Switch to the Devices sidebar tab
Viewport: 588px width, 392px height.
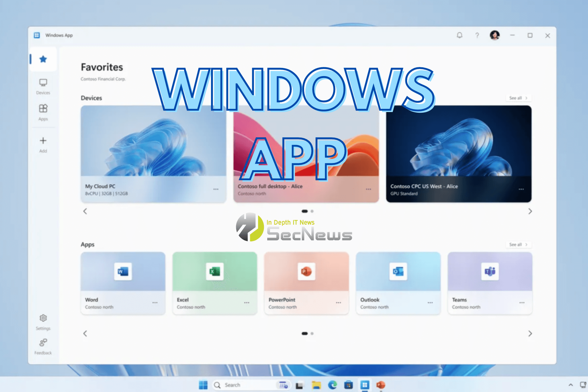tap(43, 86)
